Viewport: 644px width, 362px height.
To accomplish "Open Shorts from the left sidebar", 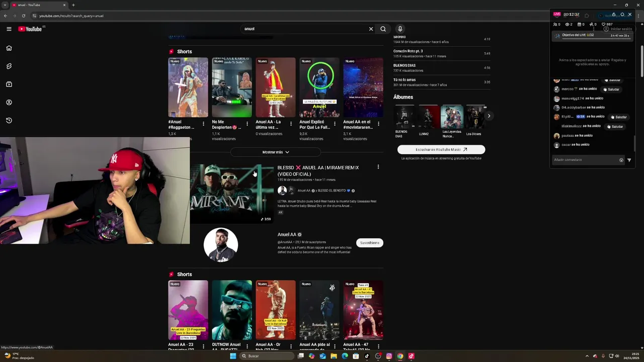I will 9,66.
